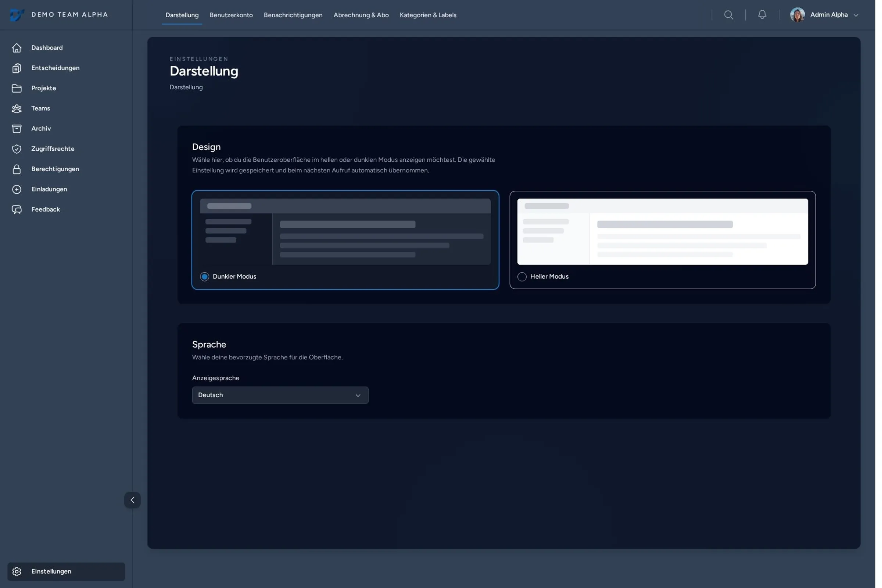Expand the Admin Alpha user menu
This screenshot has width=882, height=588.
point(828,15)
